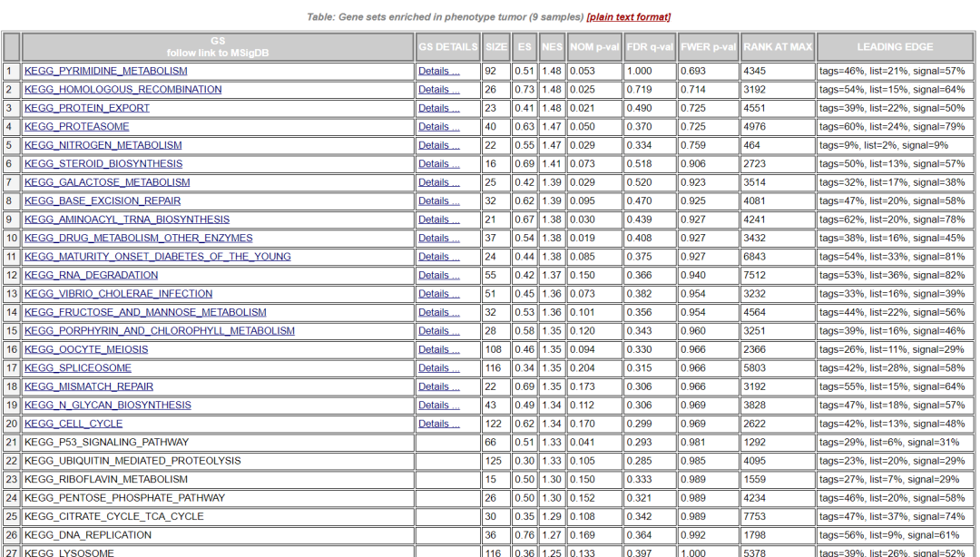The width and height of the screenshot is (980, 557).
Task: Click rank value 464 in nitrogen metabolism row
Action: [751, 145]
